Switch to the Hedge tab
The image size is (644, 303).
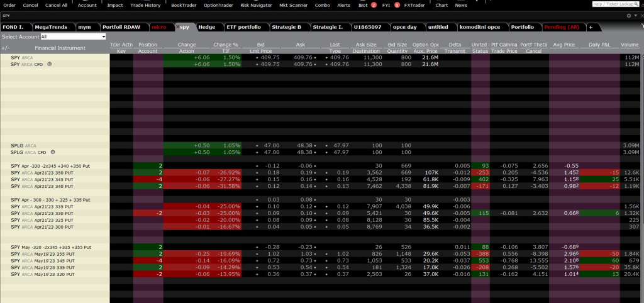pos(206,27)
